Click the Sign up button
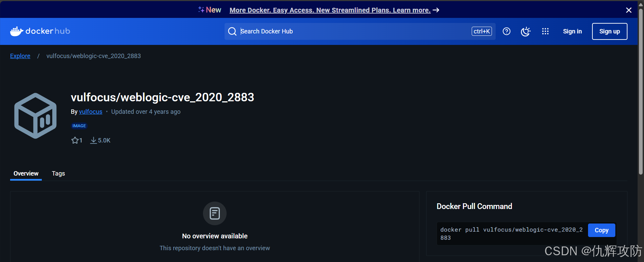The width and height of the screenshot is (644, 262). (x=610, y=31)
